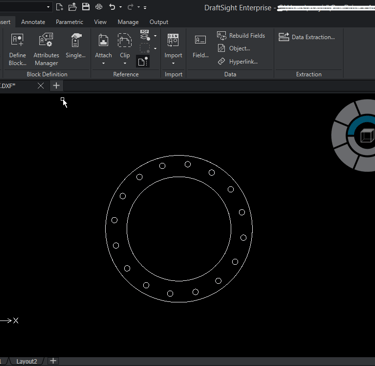Click the Hyperlink... button
The height and width of the screenshot is (366, 375).
click(x=238, y=62)
